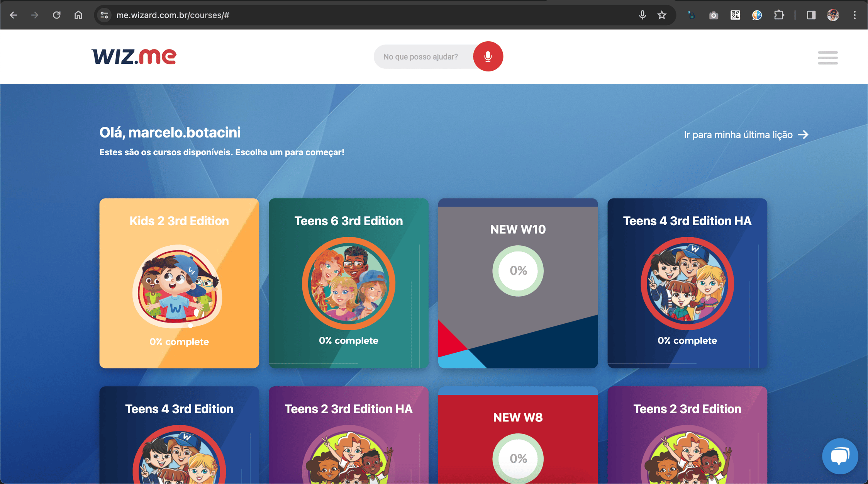Open the NEW W8 course card

518,435
